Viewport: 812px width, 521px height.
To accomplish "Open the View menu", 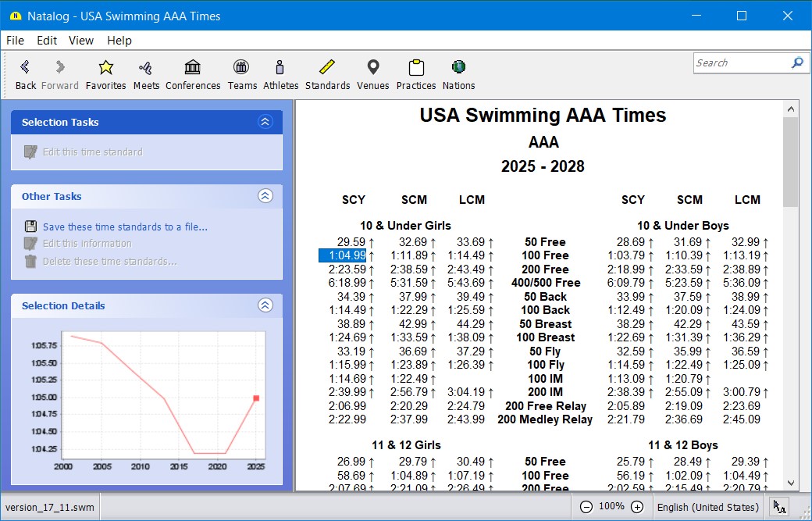I will tap(81, 41).
